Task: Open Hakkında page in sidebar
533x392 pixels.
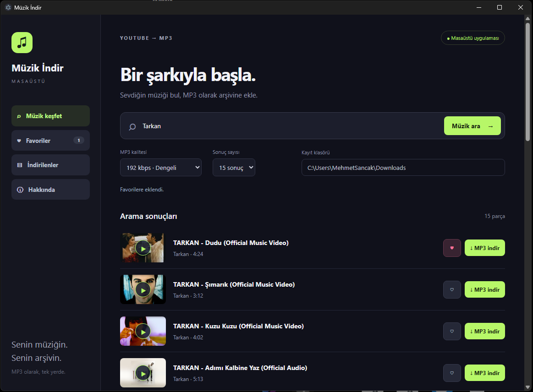Action: point(51,190)
